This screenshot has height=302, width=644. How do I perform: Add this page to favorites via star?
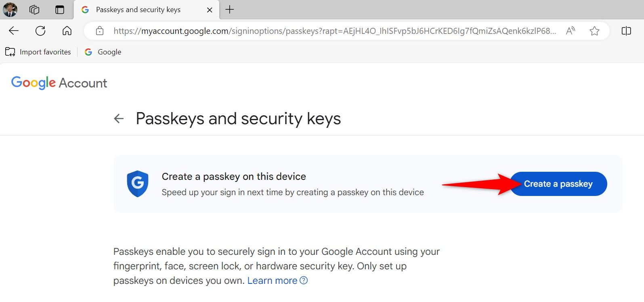594,30
